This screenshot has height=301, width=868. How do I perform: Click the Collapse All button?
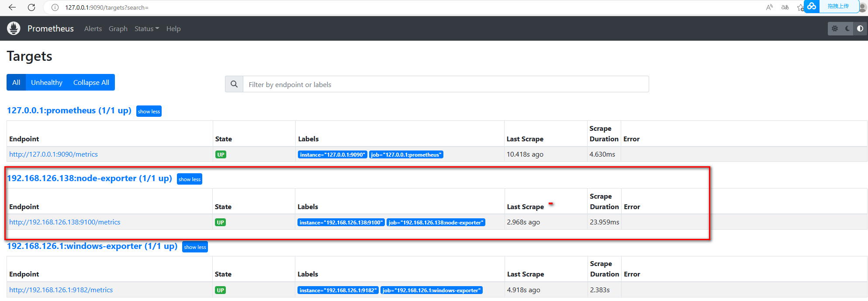coord(91,82)
